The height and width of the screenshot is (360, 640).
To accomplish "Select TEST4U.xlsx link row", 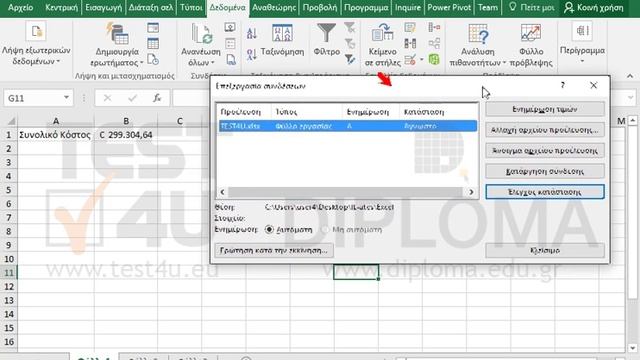I will point(348,126).
